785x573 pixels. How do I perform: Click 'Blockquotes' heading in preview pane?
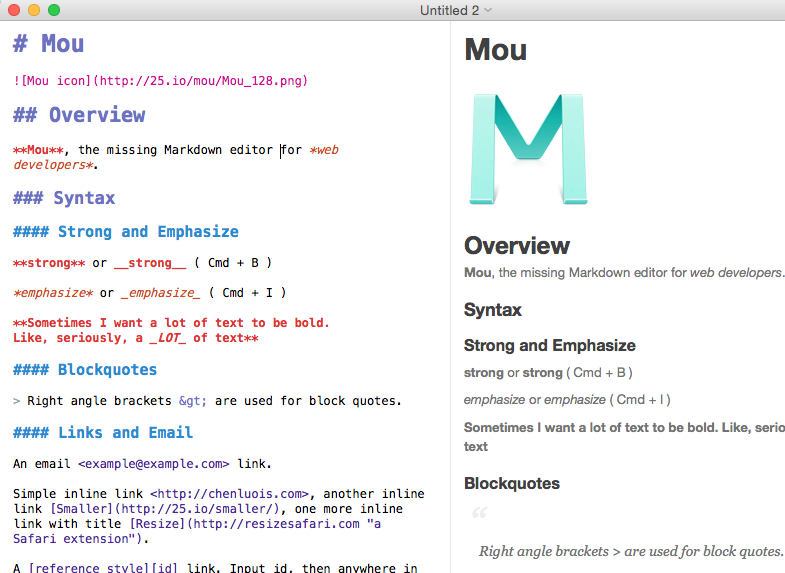(512, 483)
